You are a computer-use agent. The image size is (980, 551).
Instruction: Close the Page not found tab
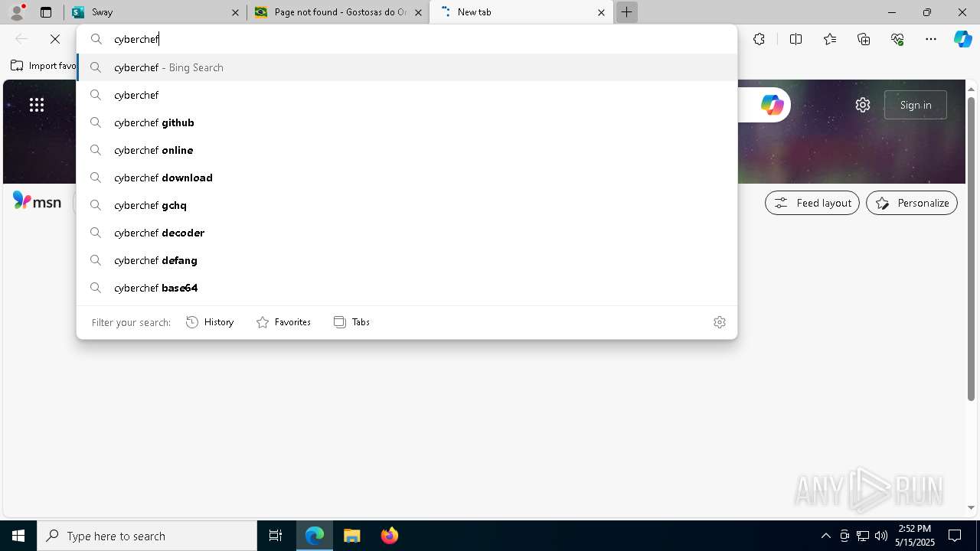418,12
